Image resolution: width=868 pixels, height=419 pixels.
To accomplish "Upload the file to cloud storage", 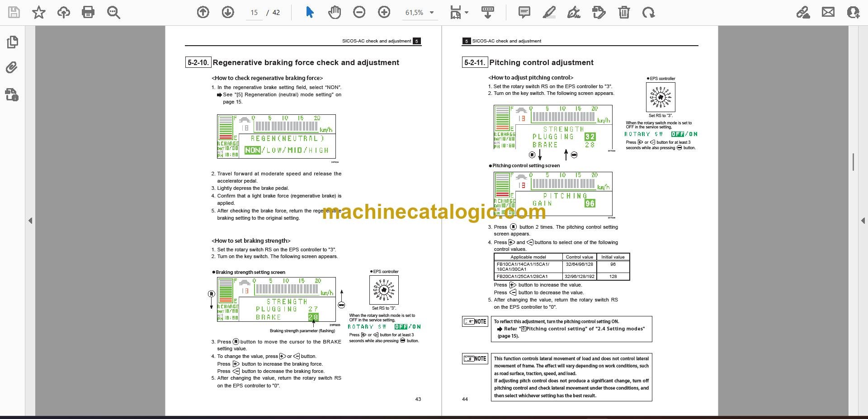I will pos(63,12).
